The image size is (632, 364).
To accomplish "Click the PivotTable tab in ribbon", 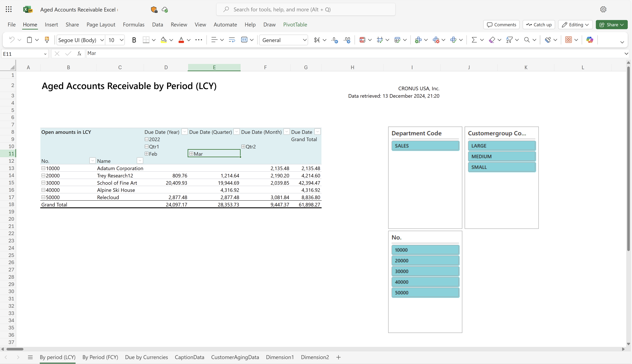I will [x=295, y=24].
